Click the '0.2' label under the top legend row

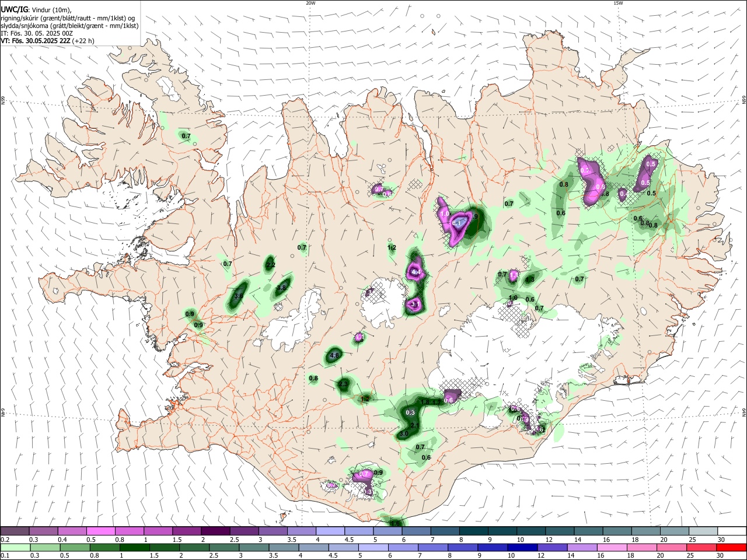tap(5, 539)
